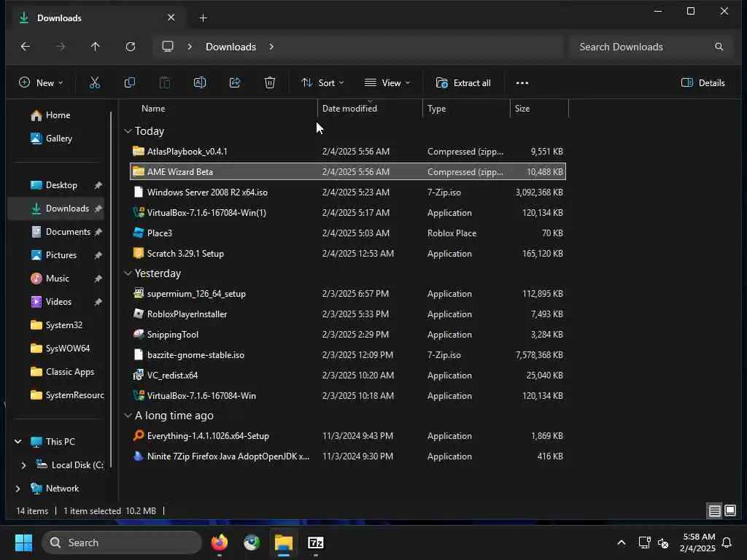
Task: Open the notifications bell
Action: pos(727,542)
